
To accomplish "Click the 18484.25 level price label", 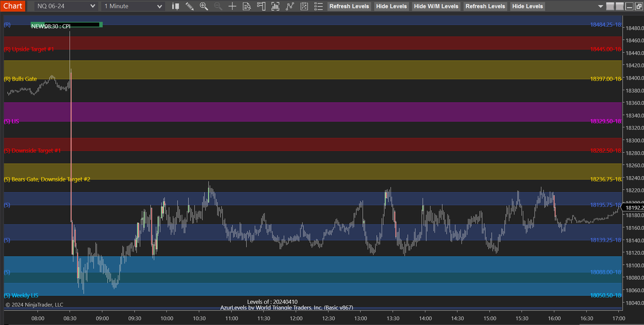I will [605, 25].
